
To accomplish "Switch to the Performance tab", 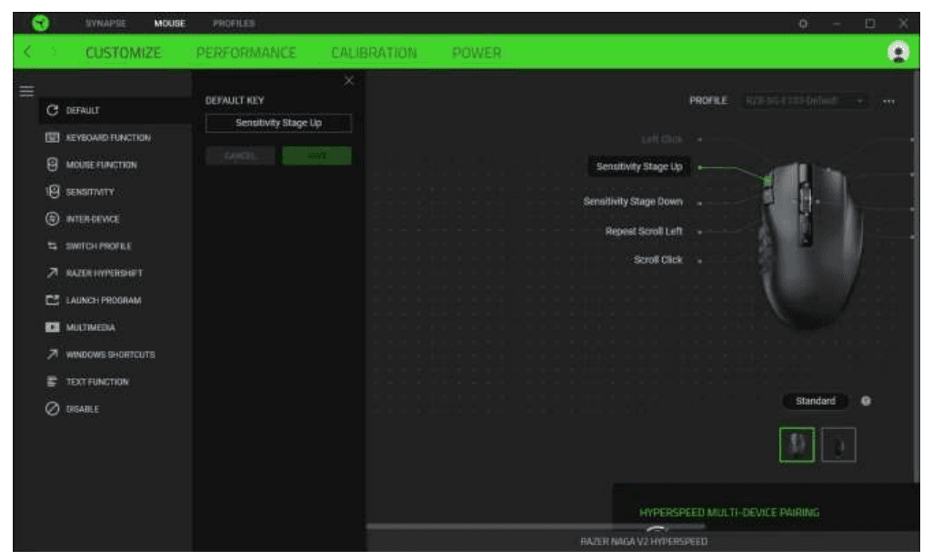I will click(x=246, y=54).
